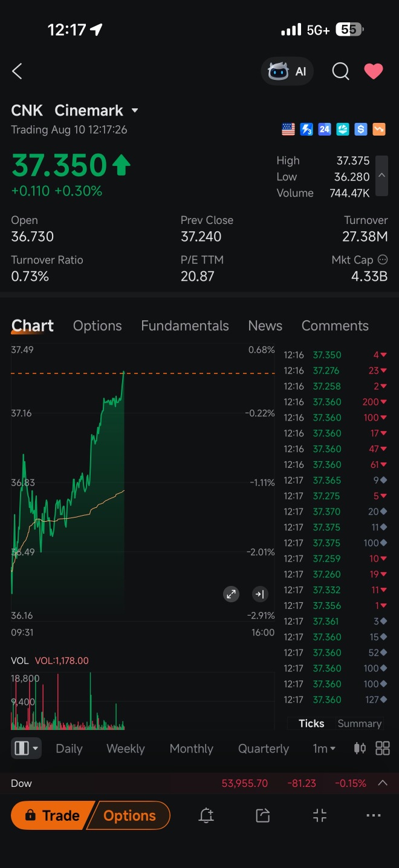
Task: Switch to Summary view
Action: (x=360, y=723)
